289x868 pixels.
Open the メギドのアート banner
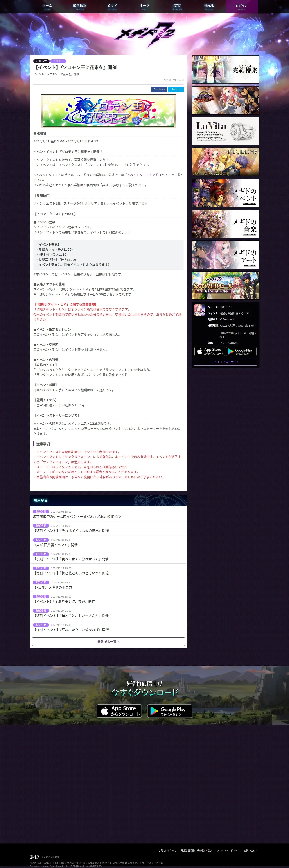coord(225,255)
